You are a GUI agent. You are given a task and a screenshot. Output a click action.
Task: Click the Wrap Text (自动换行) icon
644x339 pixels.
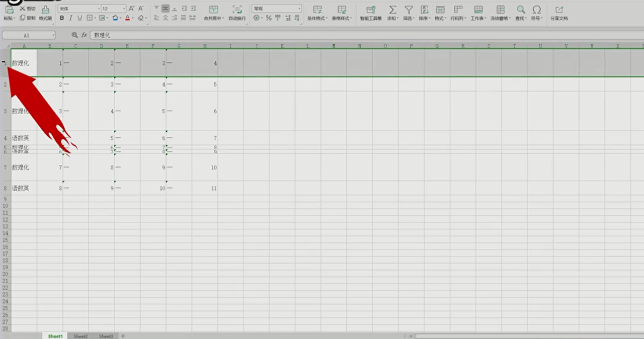coord(237,10)
